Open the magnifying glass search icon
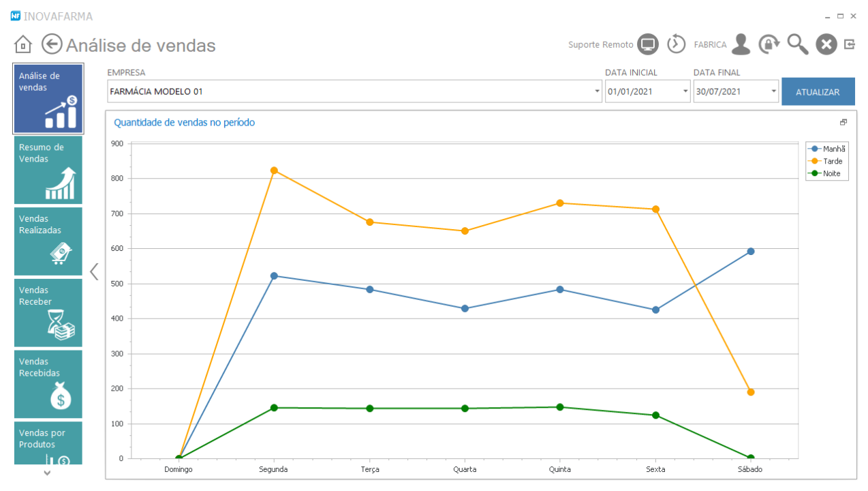Screen dimensions: 868x491 click(x=797, y=45)
